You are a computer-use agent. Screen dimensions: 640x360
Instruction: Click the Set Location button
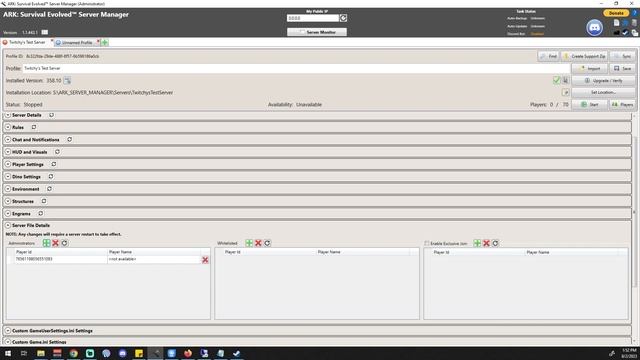click(x=604, y=93)
